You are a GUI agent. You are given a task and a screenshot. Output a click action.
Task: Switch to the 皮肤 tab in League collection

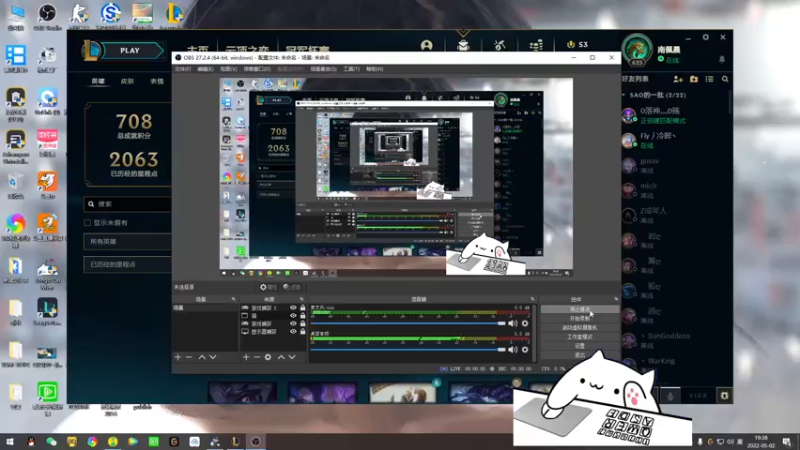tap(127, 82)
